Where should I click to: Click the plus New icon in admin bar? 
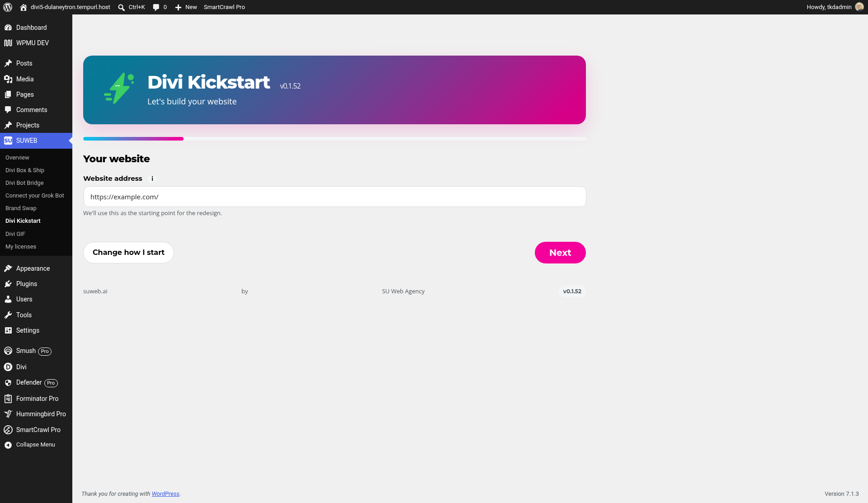(178, 7)
